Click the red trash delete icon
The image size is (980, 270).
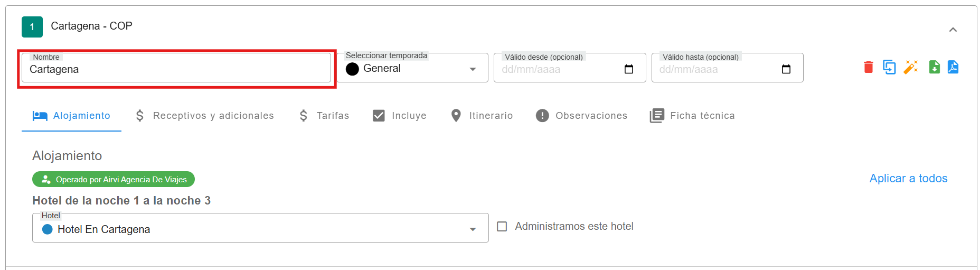(868, 67)
